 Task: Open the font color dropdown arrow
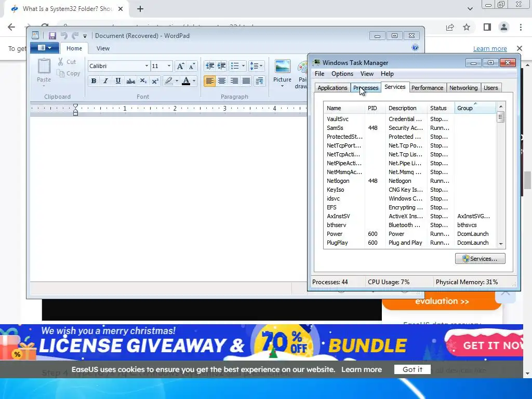point(194,81)
